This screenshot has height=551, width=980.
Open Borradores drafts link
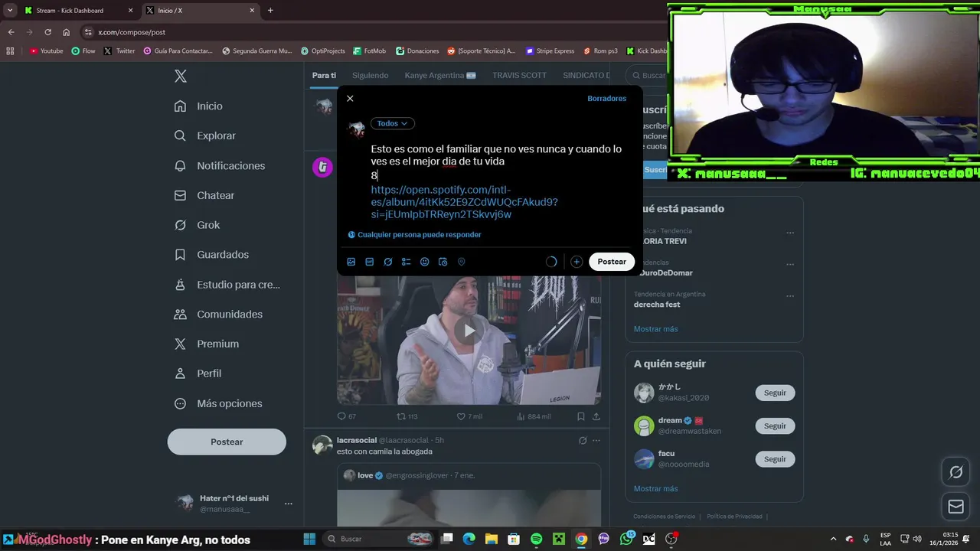pyautogui.click(x=606, y=99)
